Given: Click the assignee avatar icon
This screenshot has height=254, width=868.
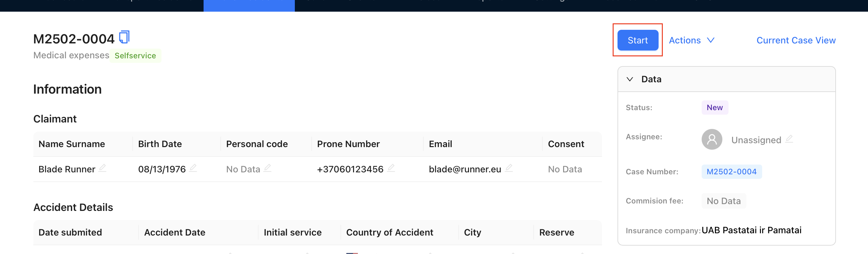Looking at the screenshot, I should (712, 139).
